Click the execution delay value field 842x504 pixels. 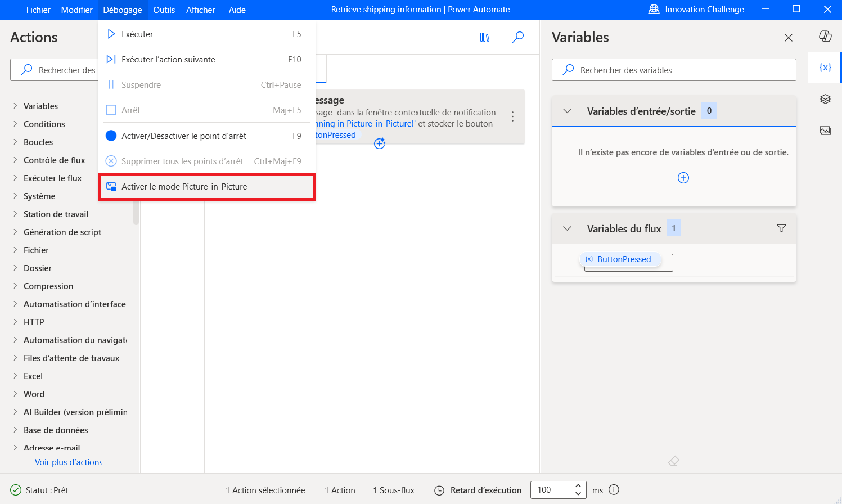[552, 490]
